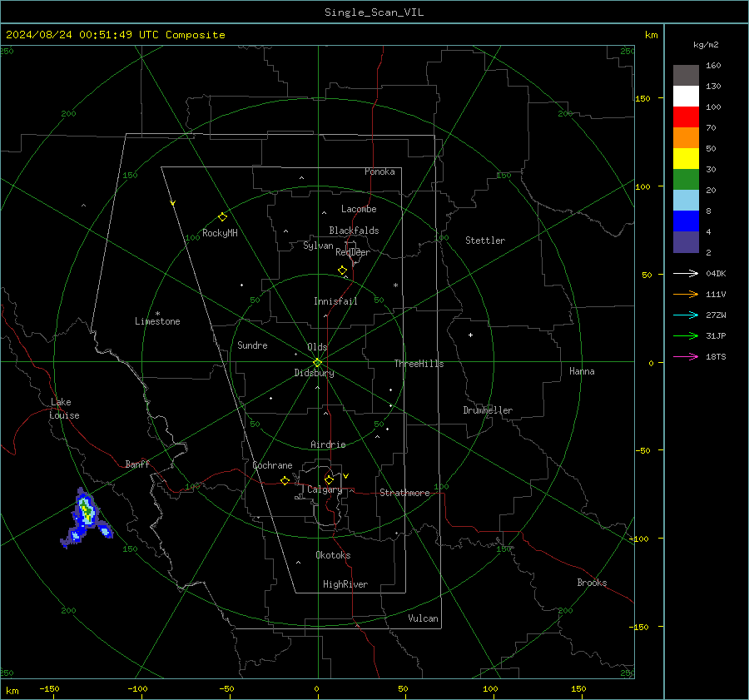Click the gray 160 kg/m2 color swatch
749x700 pixels.
tap(686, 76)
